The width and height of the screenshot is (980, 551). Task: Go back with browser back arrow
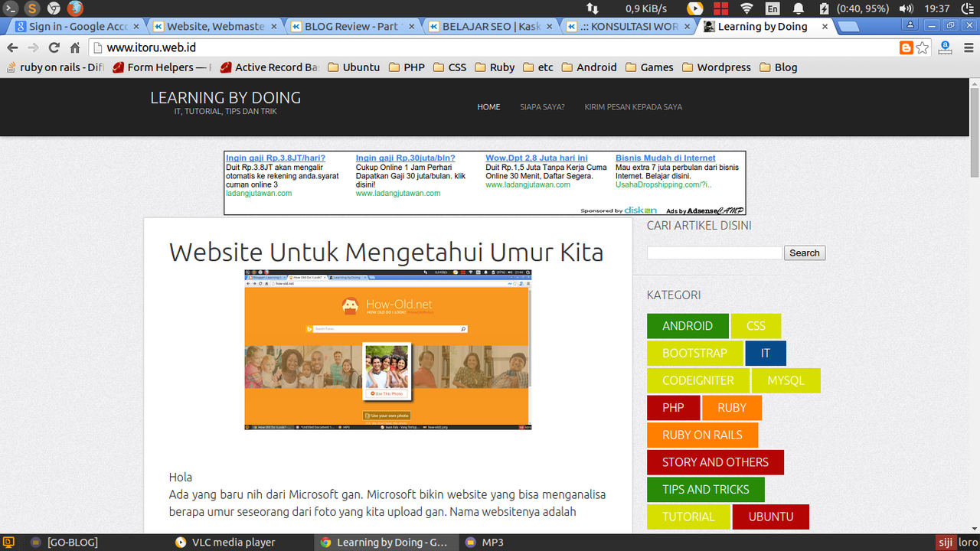point(12,47)
